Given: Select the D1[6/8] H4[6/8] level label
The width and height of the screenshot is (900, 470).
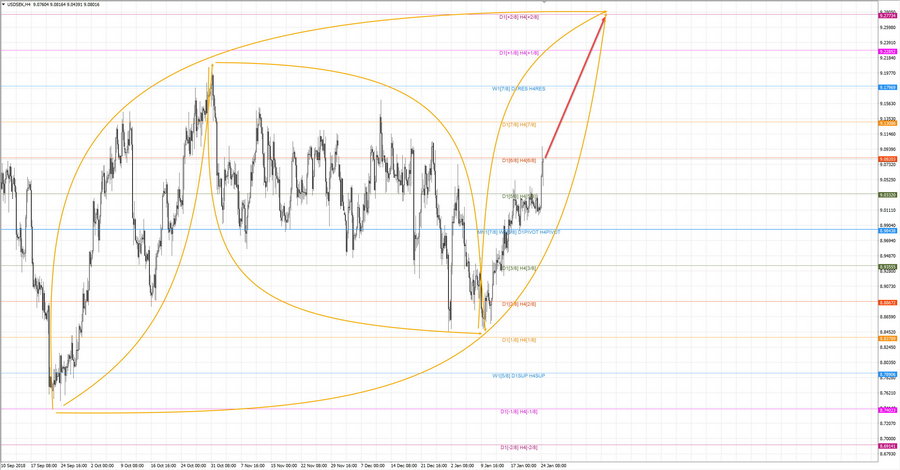Looking at the screenshot, I should 519,161.
